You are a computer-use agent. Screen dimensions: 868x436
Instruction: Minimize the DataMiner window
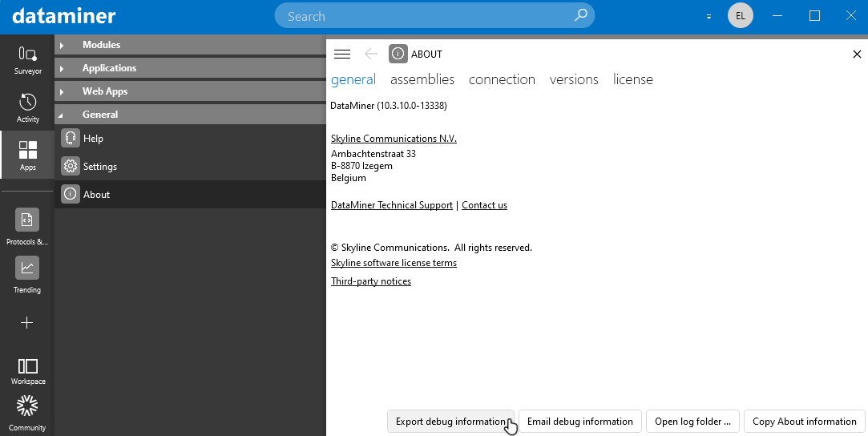778,15
